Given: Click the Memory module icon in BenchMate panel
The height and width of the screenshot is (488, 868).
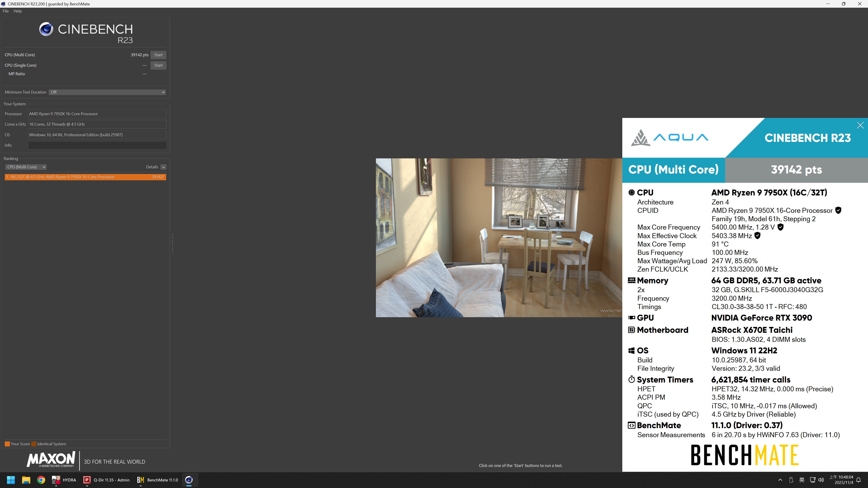Looking at the screenshot, I should (x=632, y=280).
